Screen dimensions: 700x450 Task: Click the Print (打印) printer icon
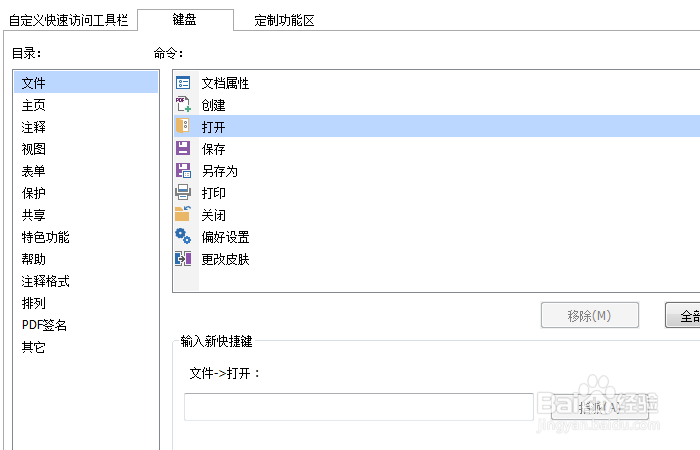[x=183, y=193]
